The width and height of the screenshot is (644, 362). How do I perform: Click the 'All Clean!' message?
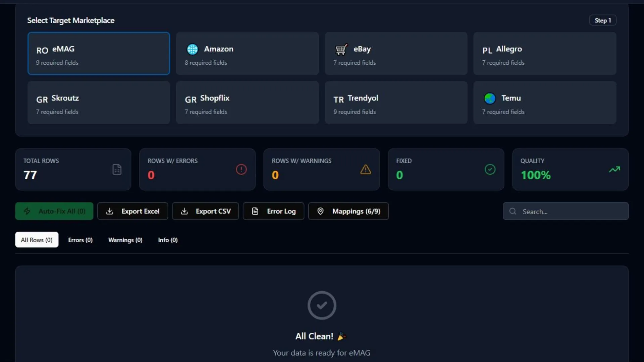(321, 336)
